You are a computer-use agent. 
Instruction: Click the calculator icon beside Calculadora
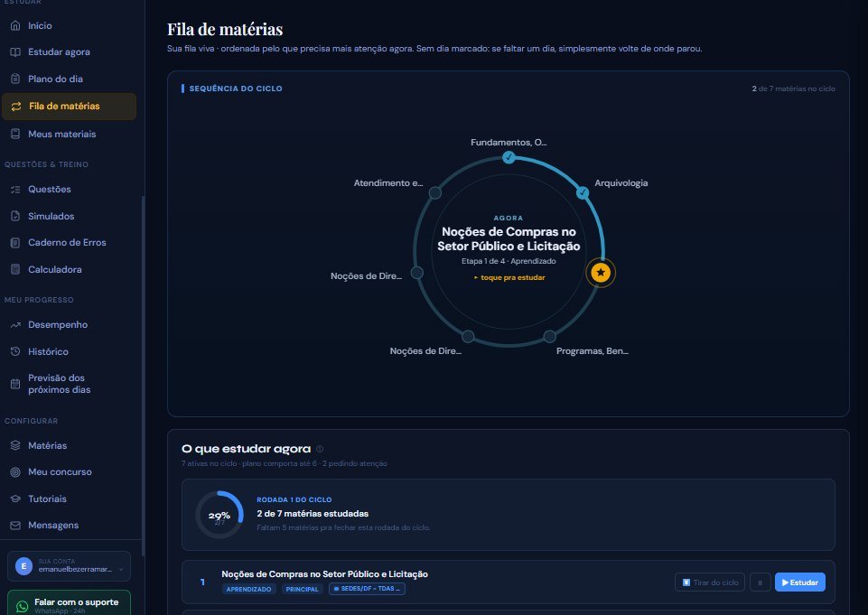pyautogui.click(x=15, y=270)
